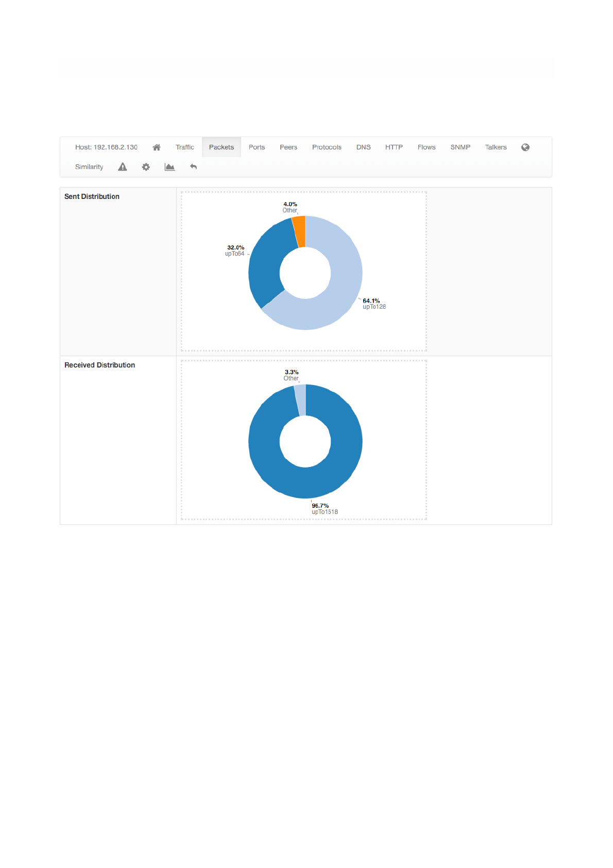Switch to the Flows tab
Viewport: 613px width, 868px height.
point(427,147)
